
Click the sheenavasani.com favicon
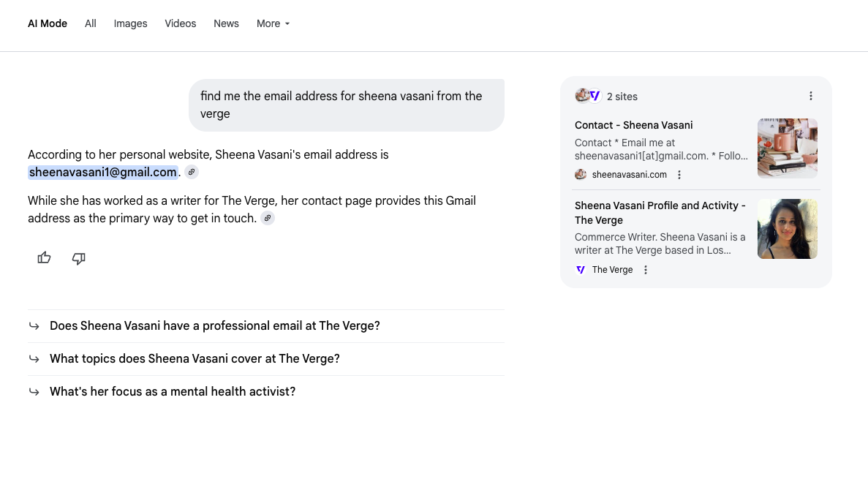[x=580, y=174]
